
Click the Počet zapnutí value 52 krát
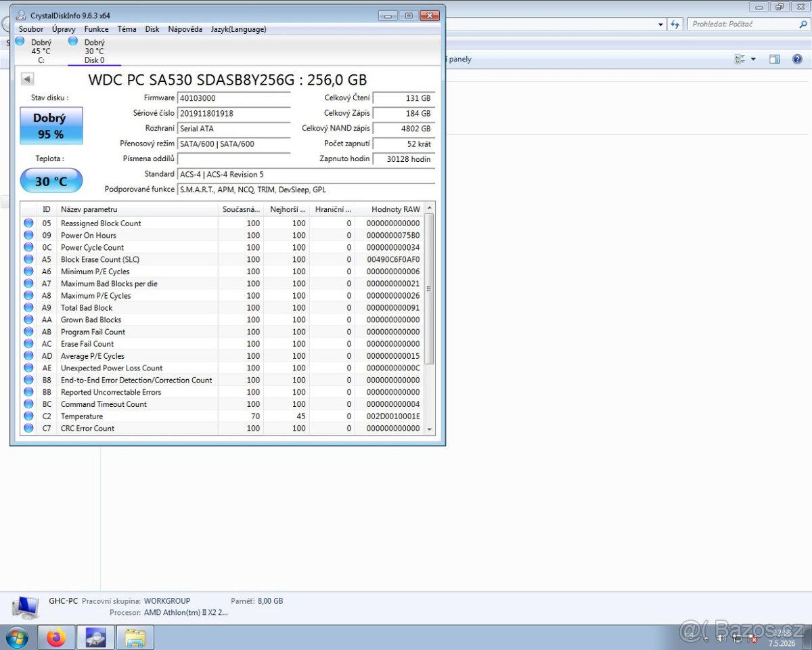tap(403, 144)
